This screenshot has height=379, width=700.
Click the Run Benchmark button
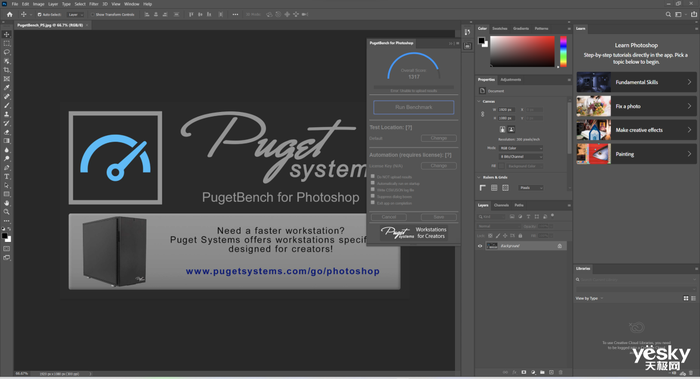413,107
